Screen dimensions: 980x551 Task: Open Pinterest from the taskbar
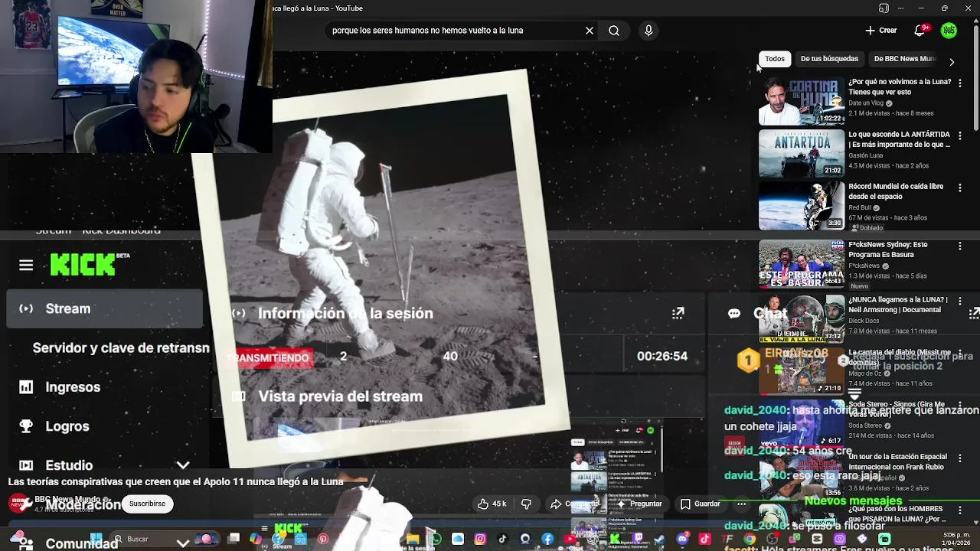[323, 540]
